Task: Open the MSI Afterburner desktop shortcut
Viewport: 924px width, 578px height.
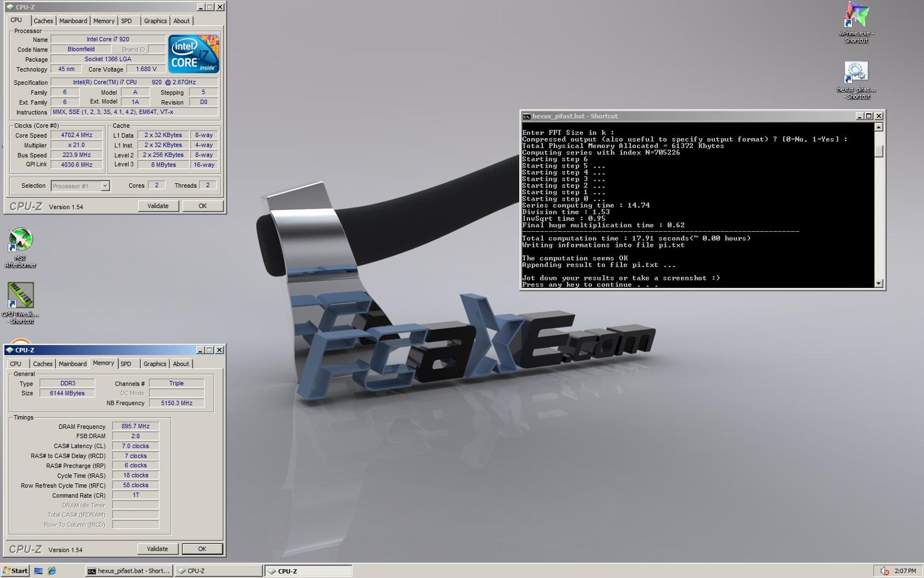Action: click(20, 240)
